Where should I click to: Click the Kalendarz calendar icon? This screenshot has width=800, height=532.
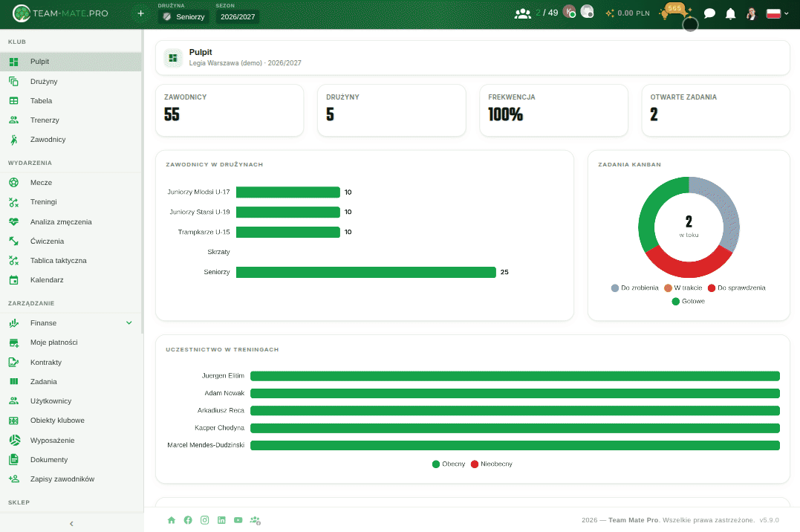point(14,280)
